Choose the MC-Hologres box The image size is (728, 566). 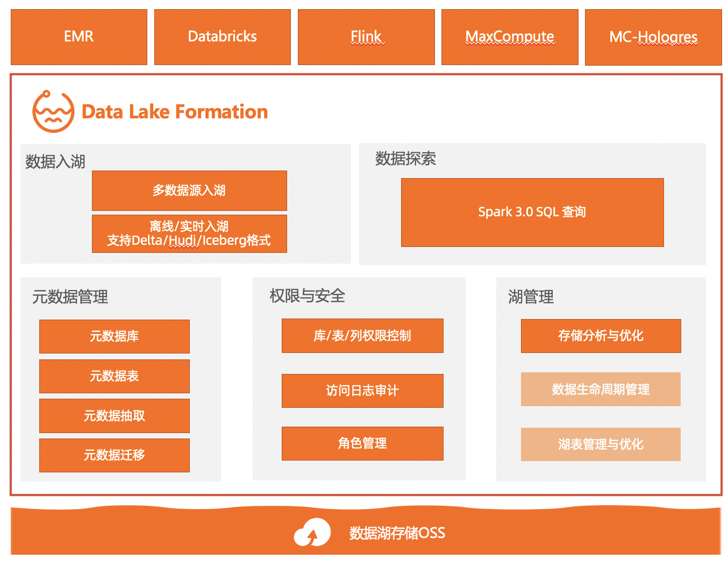pos(653,37)
